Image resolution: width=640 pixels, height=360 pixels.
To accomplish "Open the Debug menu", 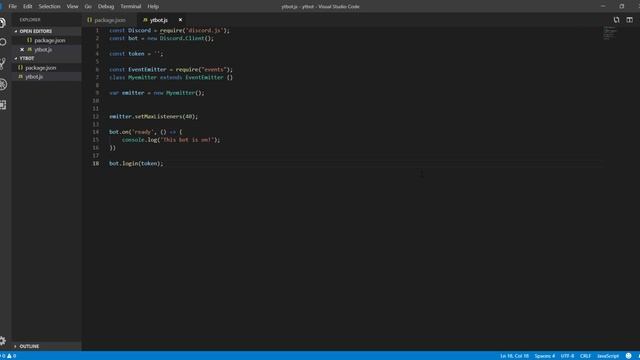I will point(106,7).
